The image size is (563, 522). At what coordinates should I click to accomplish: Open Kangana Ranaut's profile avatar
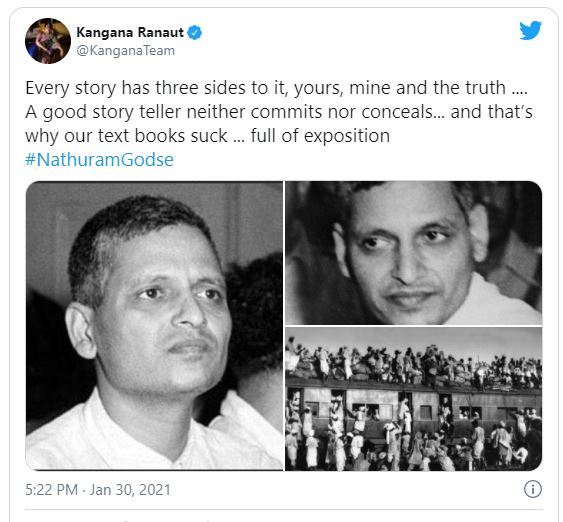click(x=48, y=41)
